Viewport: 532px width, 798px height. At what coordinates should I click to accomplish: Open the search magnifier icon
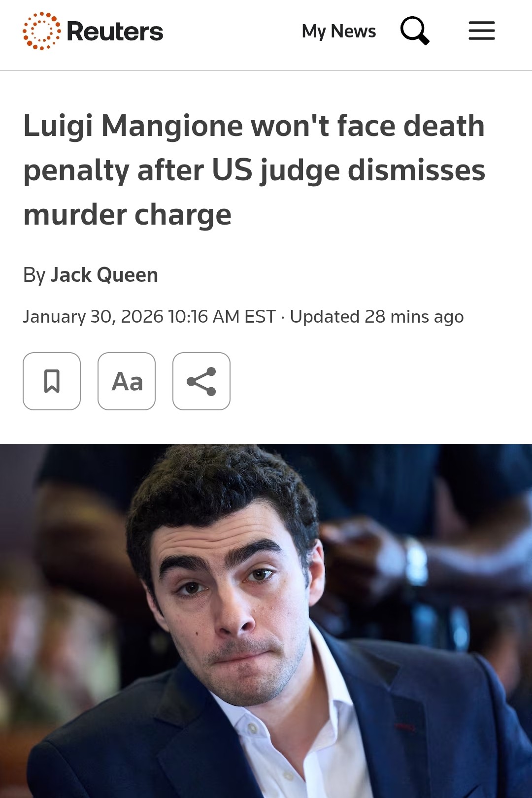[415, 31]
